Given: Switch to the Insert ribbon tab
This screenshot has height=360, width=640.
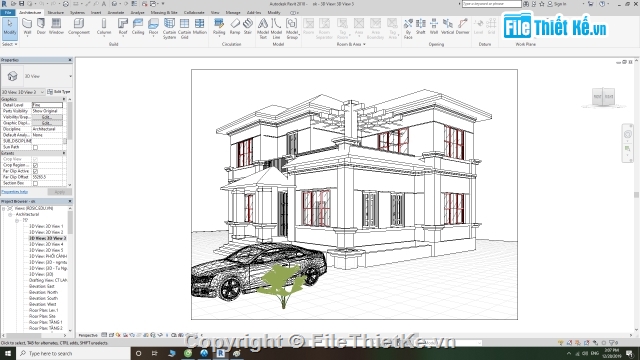Looking at the screenshot, I should pos(96,13).
